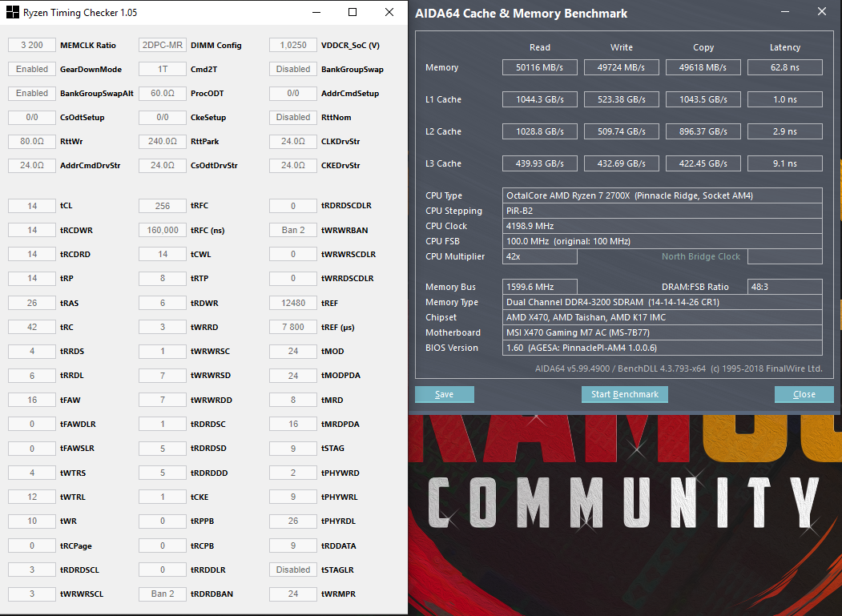Image resolution: width=842 pixels, height=616 pixels.
Task: Click the Cmd2T value 1T
Action: 162,69
